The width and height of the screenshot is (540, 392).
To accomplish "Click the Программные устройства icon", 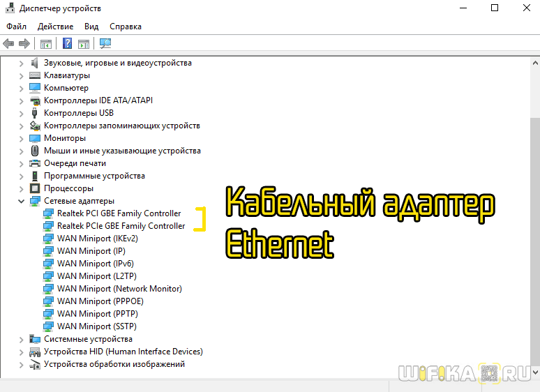I will (x=35, y=176).
